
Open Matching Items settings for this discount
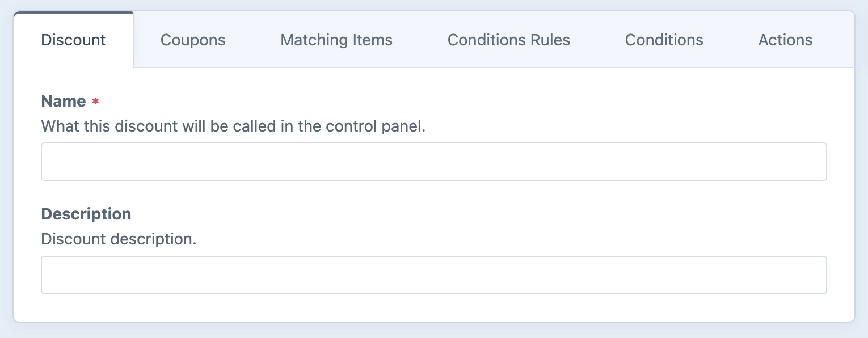coord(336,40)
